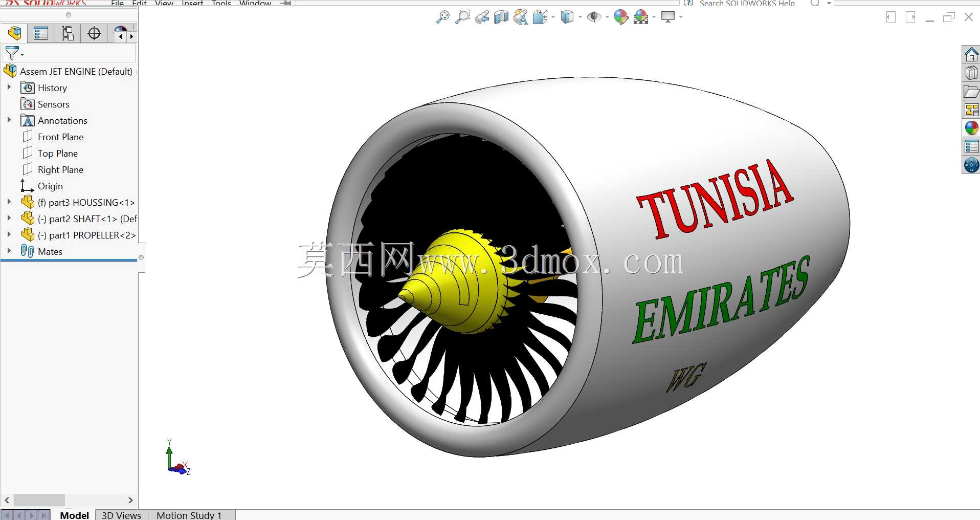Collapse the right panel toggle button
This screenshot has height=520, width=980.
click(x=910, y=17)
